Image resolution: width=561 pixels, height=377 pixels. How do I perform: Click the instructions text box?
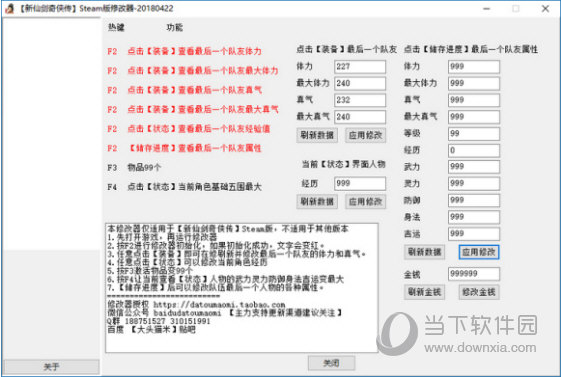tap(242, 288)
